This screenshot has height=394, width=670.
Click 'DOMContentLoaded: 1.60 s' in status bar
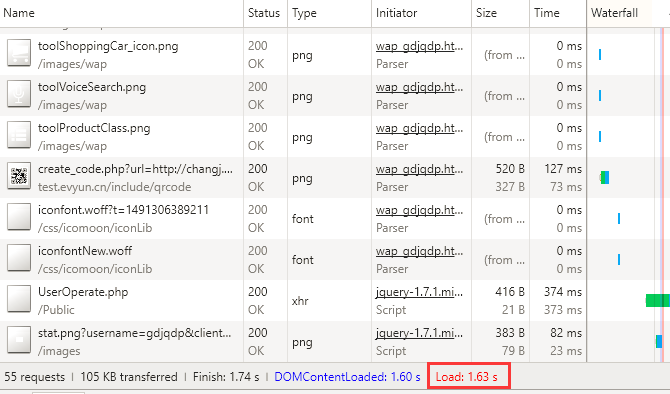pos(347,377)
